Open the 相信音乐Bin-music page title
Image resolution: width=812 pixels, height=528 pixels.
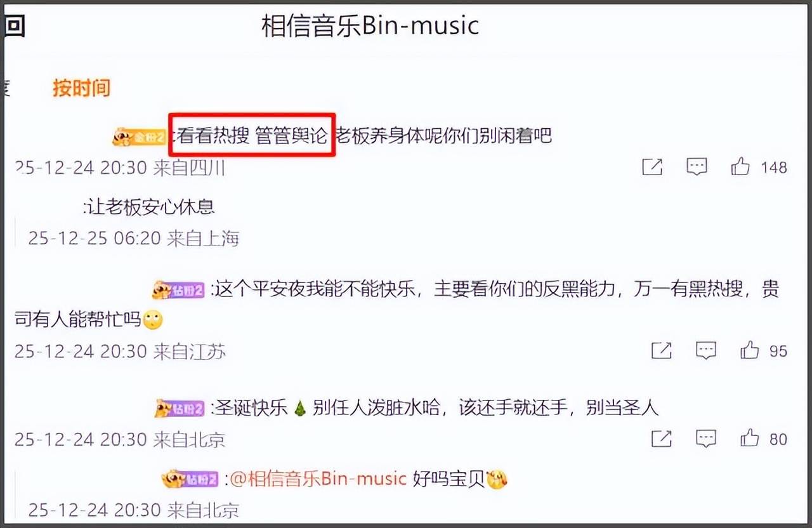click(370, 26)
